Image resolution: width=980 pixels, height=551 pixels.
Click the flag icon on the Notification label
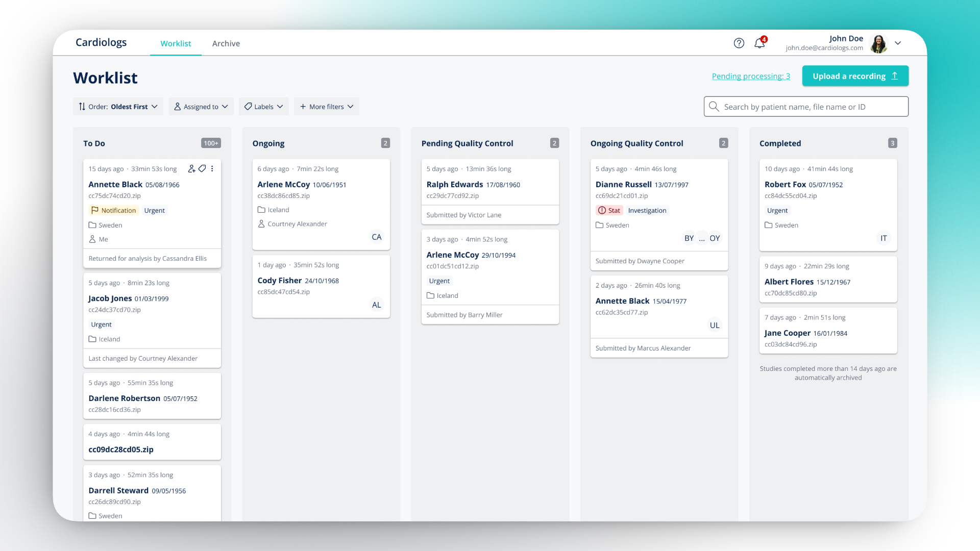point(94,210)
